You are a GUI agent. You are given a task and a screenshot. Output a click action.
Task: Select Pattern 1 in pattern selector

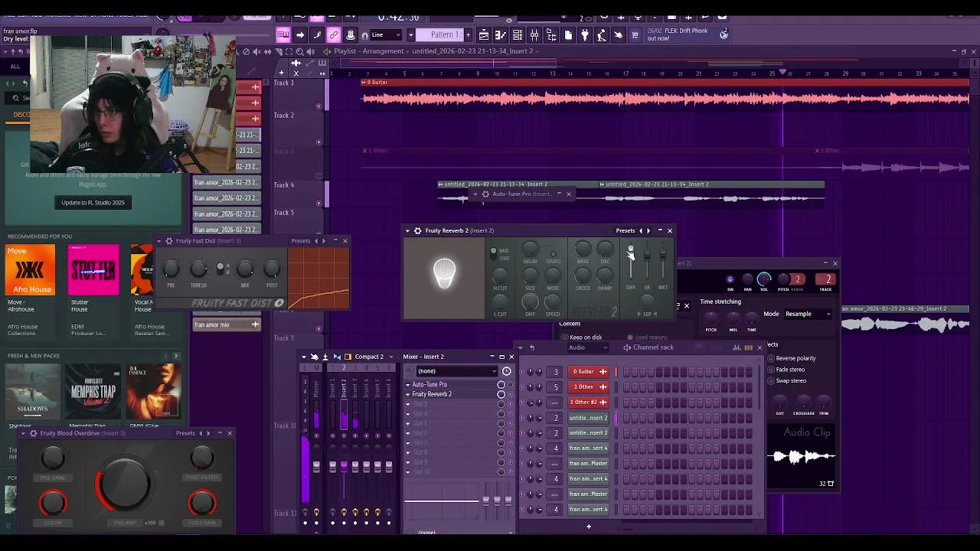tap(440, 34)
